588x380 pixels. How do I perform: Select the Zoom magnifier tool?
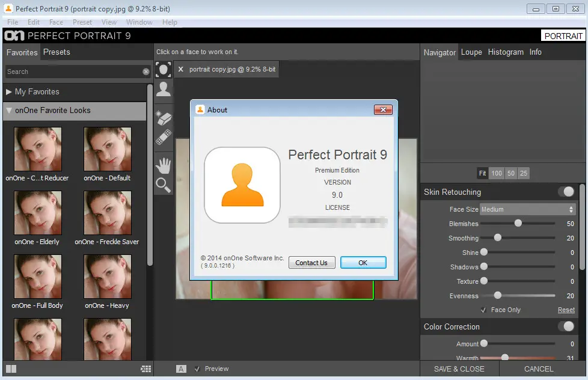tap(164, 185)
